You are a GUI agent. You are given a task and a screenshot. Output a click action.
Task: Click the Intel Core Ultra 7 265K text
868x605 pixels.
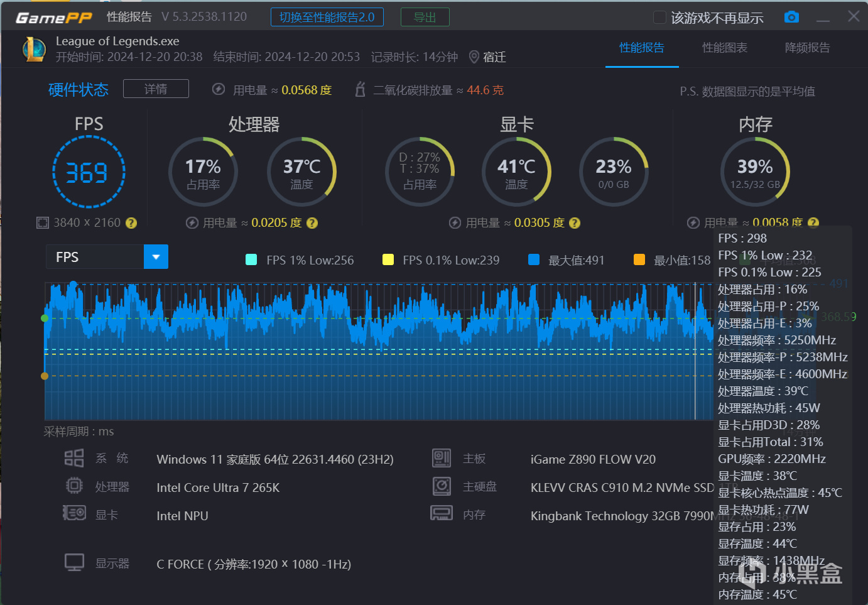(218, 488)
